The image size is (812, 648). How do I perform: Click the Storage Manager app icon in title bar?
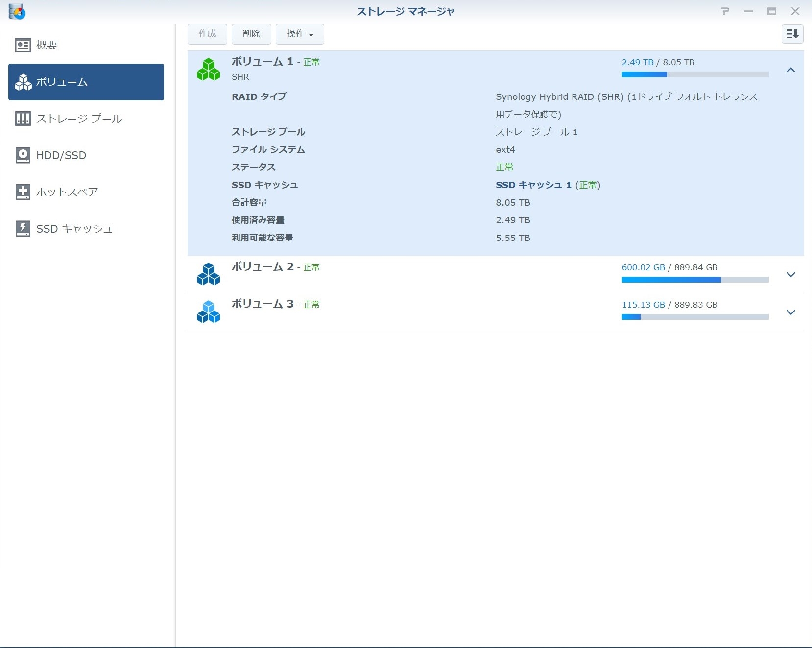(17, 11)
